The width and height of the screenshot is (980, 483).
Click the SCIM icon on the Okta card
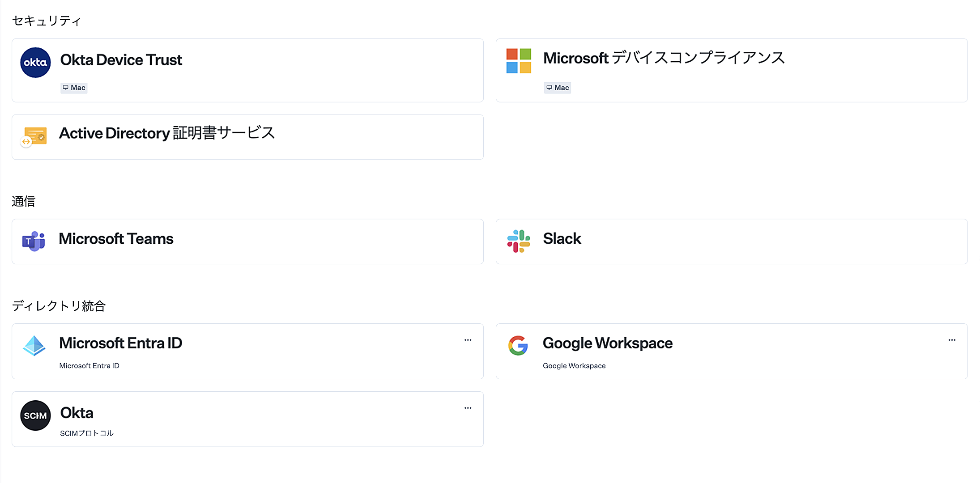35,415
